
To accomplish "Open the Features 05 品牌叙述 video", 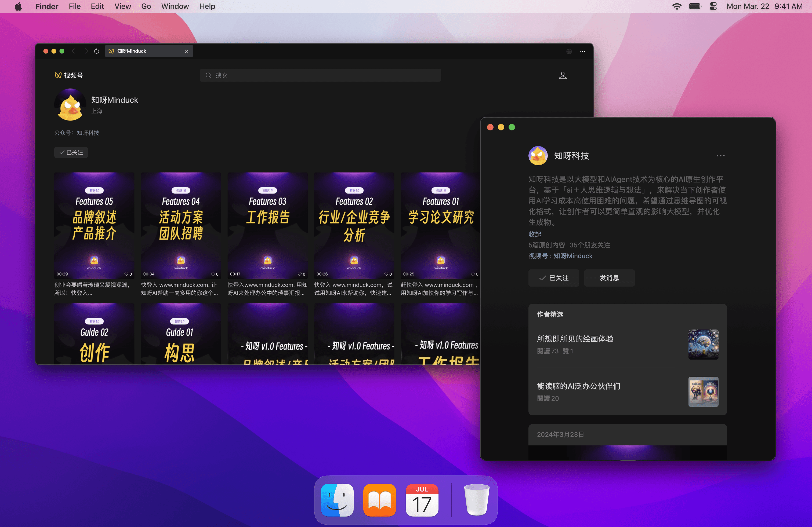I will pyautogui.click(x=94, y=226).
